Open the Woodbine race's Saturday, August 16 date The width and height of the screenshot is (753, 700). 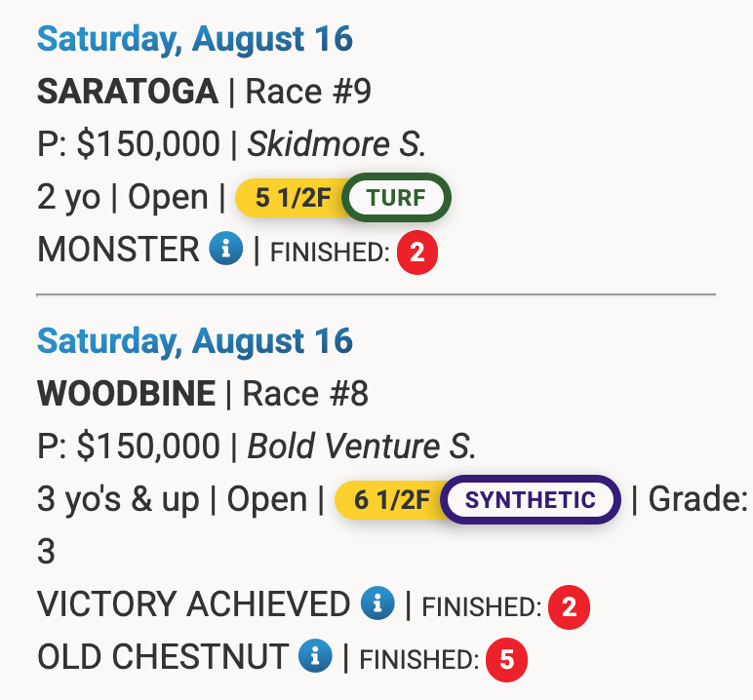click(195, 341)
